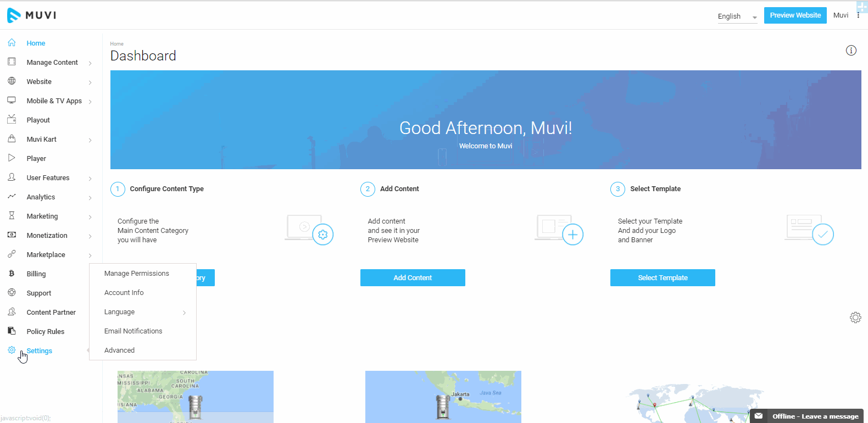Click the Playout TV icon
The image size is (868, 423).
12,119
